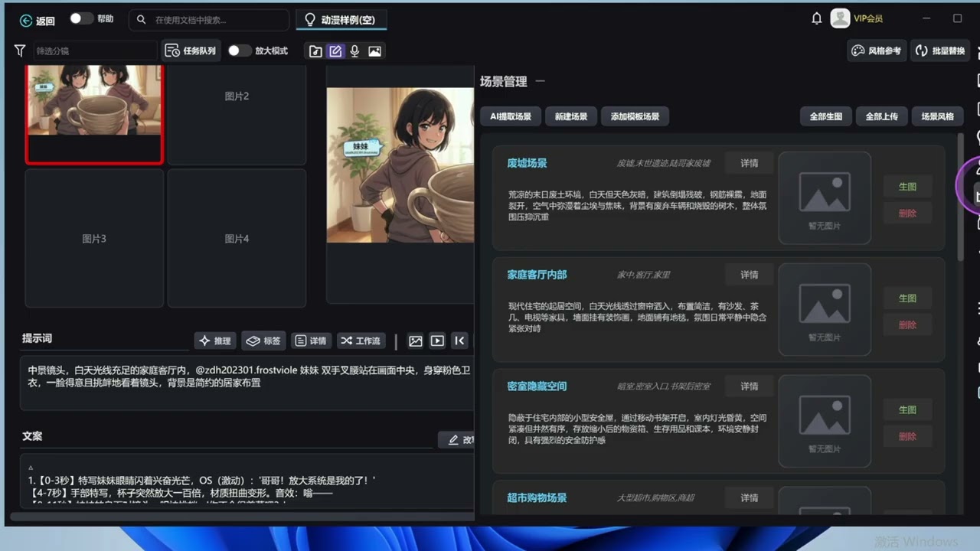
Task: Click the filter funnel icon
Action: 20,51
